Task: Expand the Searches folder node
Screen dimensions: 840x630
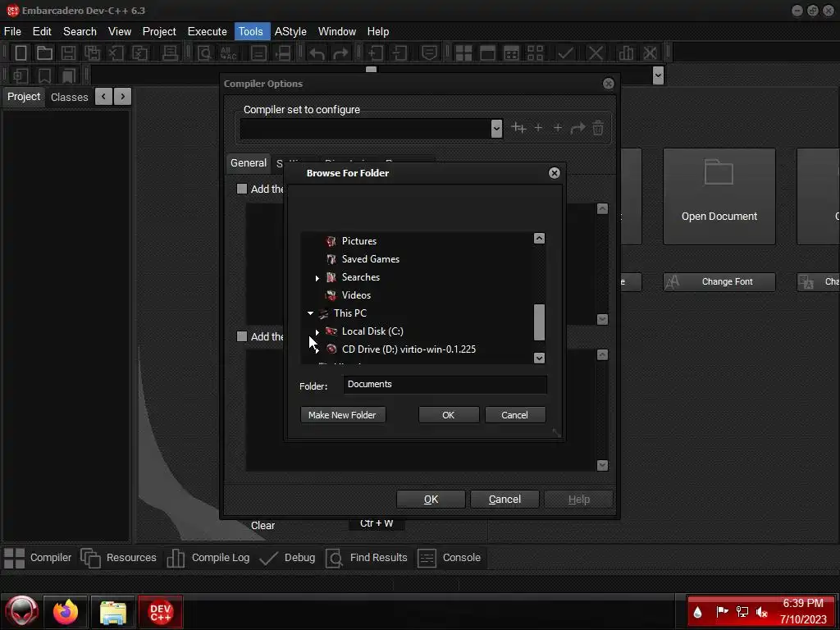Action: (x=317, y=278)
